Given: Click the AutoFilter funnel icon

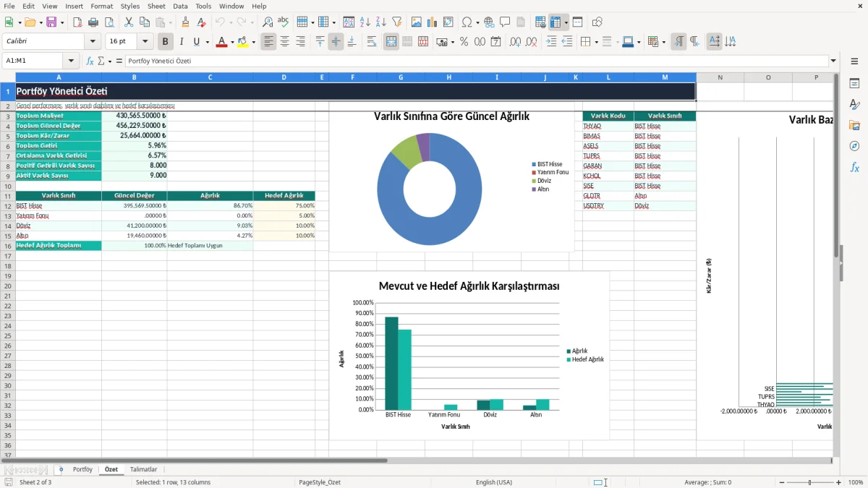Looking at the screenshot, I should 396,22.
